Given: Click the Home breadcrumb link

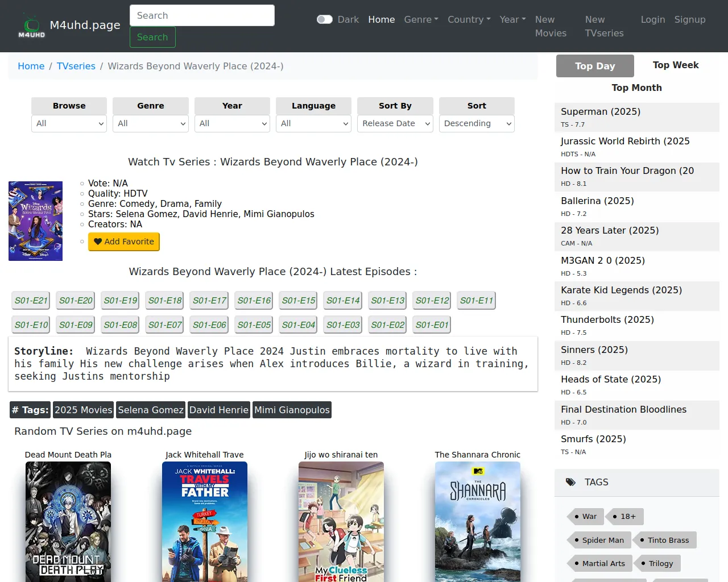Looking at the screenshot, I should tap(31, 66).
